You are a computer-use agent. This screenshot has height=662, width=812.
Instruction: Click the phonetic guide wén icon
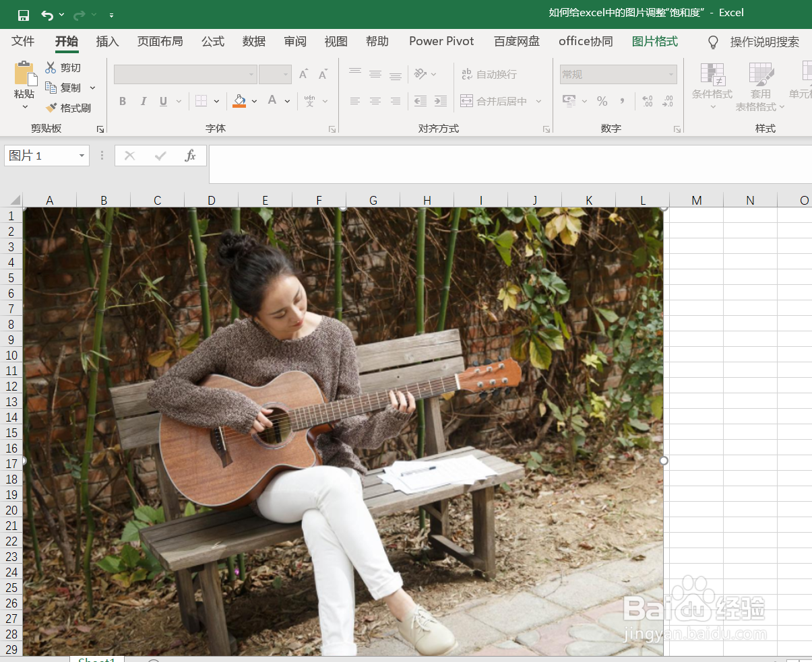click(309, 101)
